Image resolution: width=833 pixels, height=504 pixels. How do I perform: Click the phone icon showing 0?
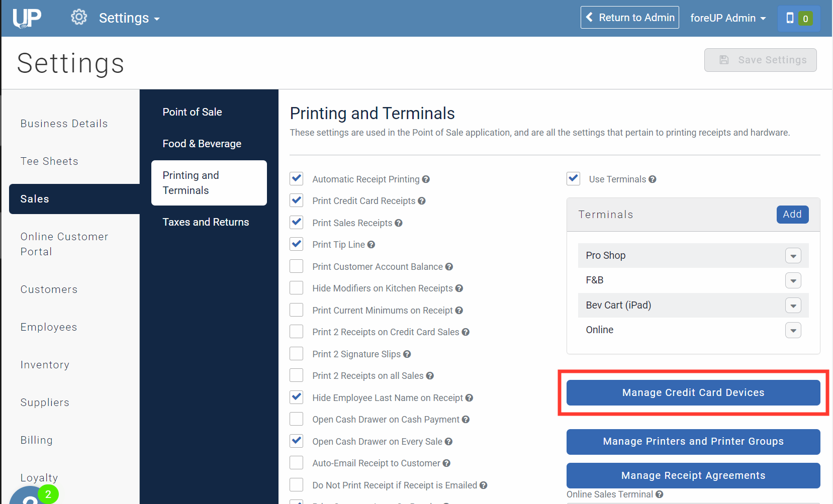click(x=798, y=18)
